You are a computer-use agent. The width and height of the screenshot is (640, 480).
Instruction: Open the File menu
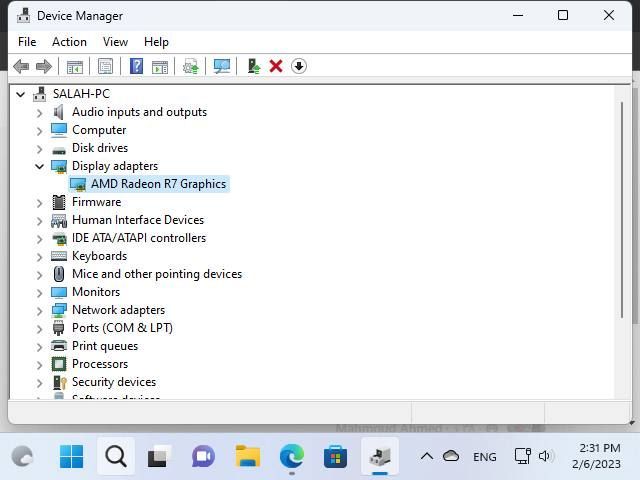tap(27, 42)
